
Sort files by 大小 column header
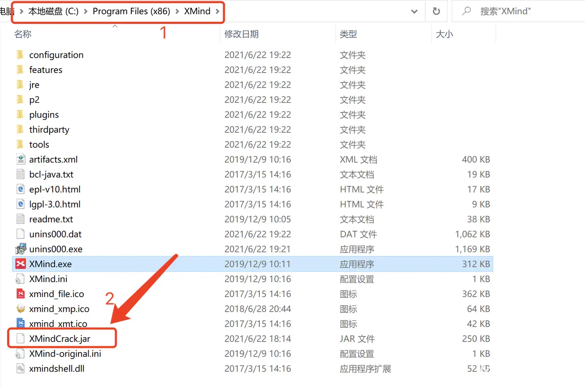(x=444, y=34)
